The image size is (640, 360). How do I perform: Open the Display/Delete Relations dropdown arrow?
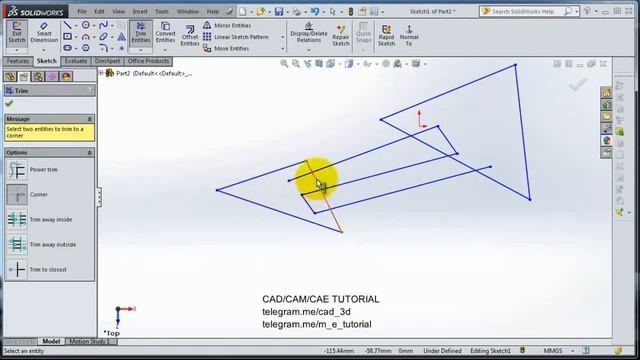309,50
